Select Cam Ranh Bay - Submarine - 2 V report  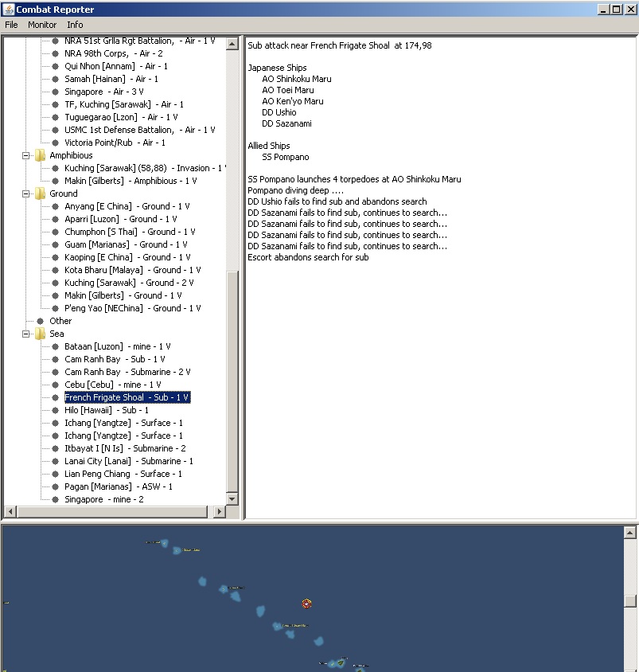coord(127,372)
